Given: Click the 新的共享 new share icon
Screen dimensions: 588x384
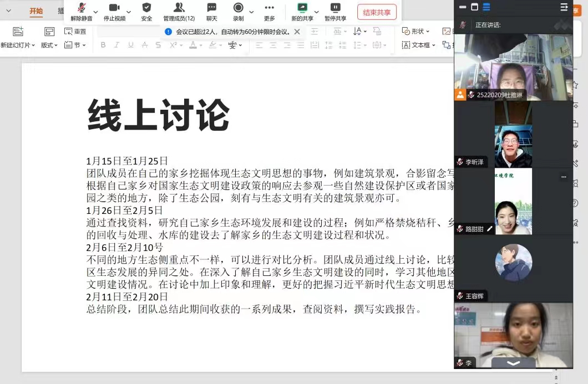Looking at the screenshot, I should [x=302, y=8].
